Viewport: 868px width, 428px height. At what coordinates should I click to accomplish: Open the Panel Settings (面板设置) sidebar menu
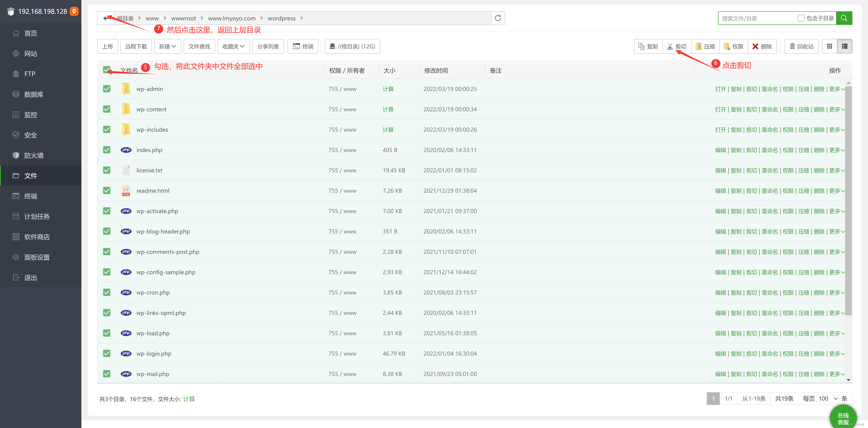click(x=41, y=257)
